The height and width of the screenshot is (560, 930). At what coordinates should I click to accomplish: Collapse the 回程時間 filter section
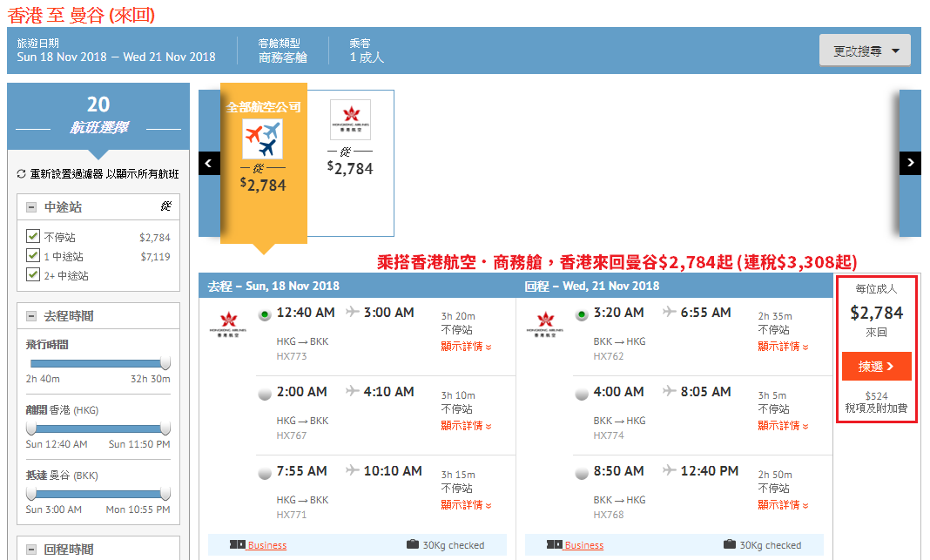coord(31,550)
